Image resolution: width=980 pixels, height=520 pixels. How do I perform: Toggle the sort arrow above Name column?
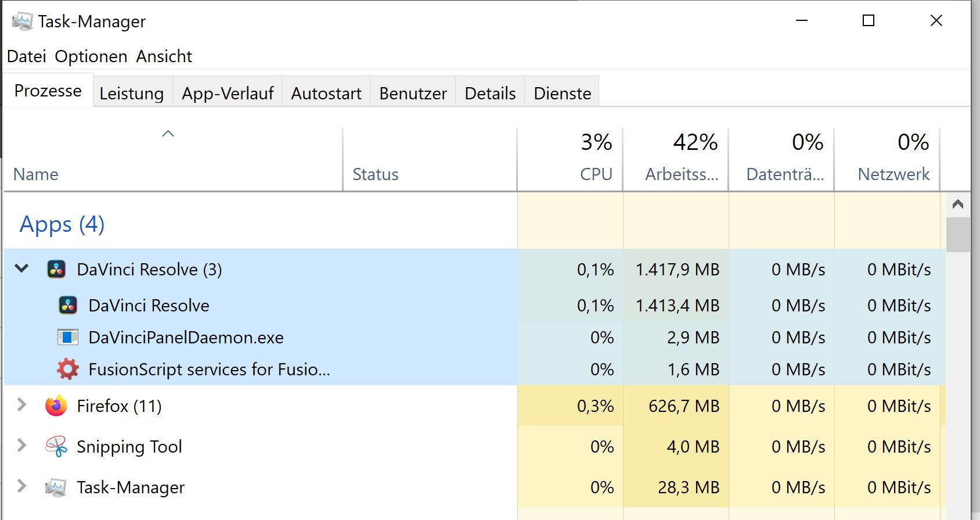pos(168,134)
